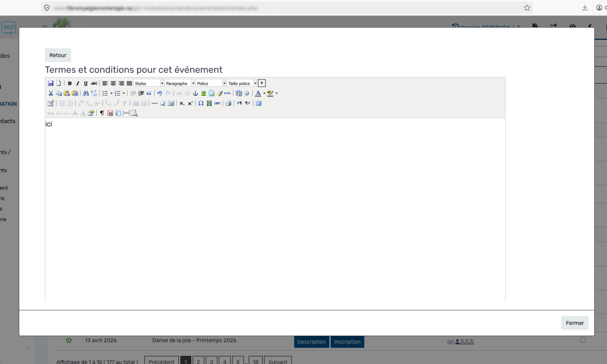Insert special character with the Omega icon
Screen dimensions: 607x364
tap(201, 103)
